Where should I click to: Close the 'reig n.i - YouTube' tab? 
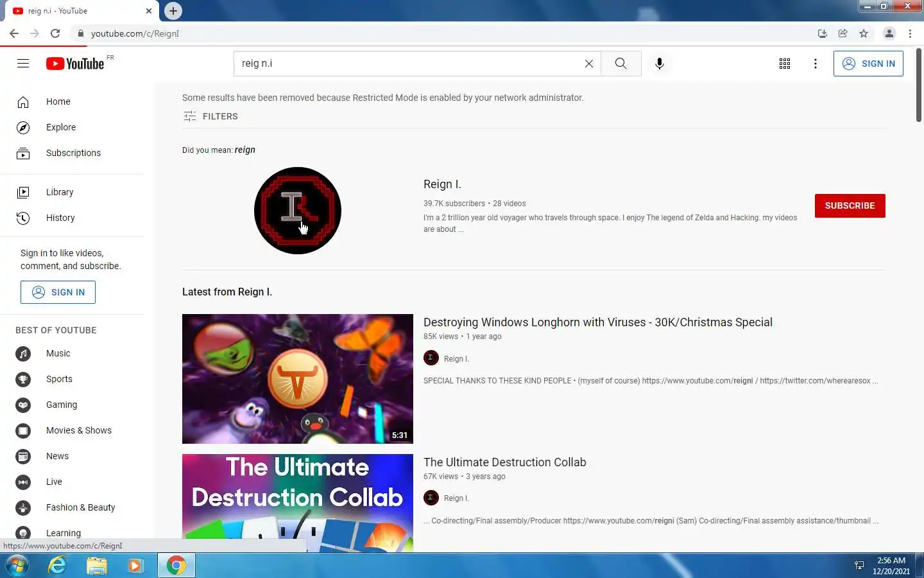tap(149, 11)
